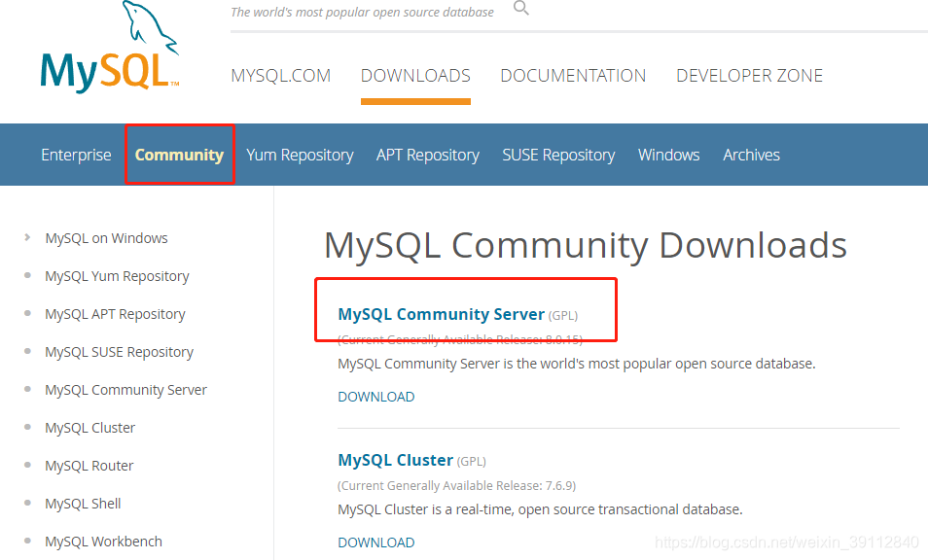This screenshot has width=928, height=560.
Task: Open APT Repository in blue bar
Action: pyautogui.click(x=428, y=155)
